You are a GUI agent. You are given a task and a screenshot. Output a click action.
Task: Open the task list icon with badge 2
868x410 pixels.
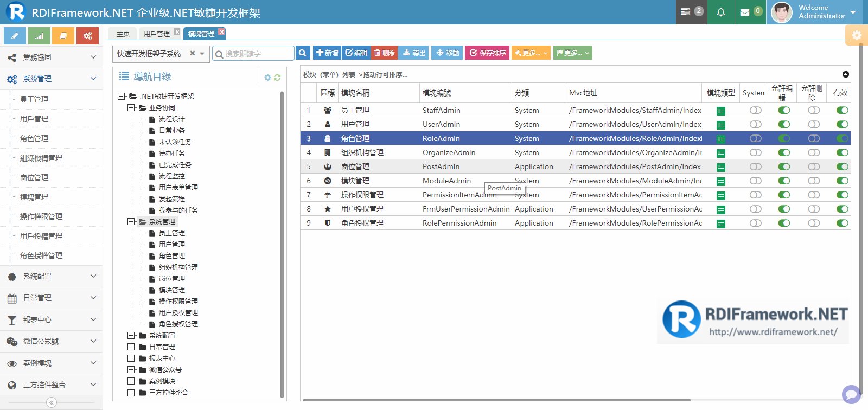691,12
